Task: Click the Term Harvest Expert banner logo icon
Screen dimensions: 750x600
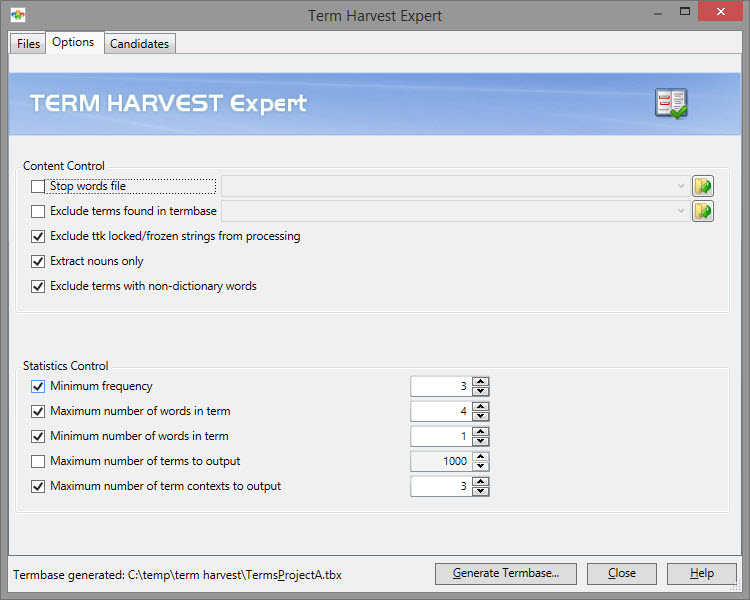Action: (671, 103)
